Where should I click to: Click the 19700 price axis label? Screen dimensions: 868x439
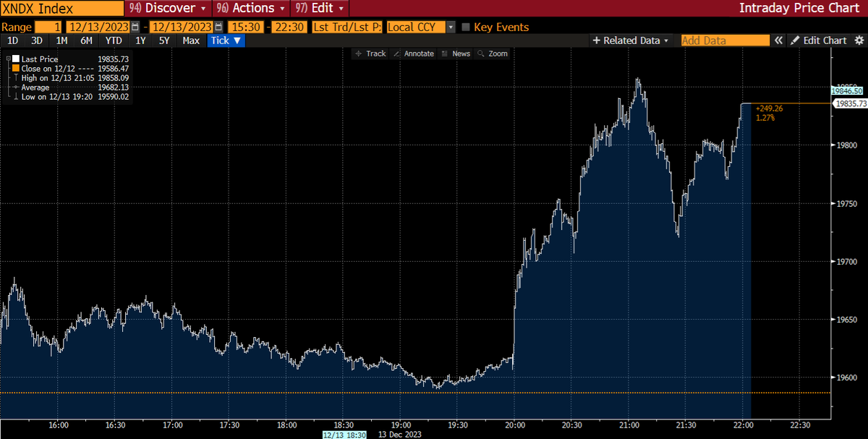coord(846,261)
